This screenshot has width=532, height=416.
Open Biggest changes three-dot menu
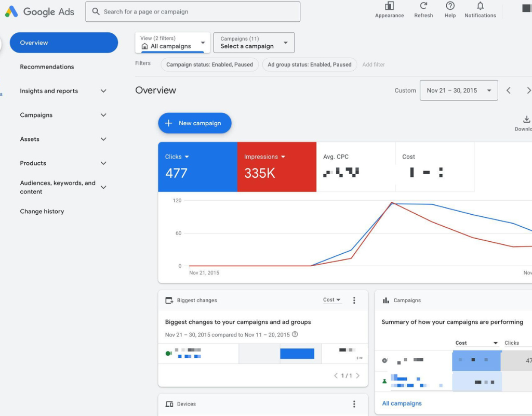(x=354, y=300)
